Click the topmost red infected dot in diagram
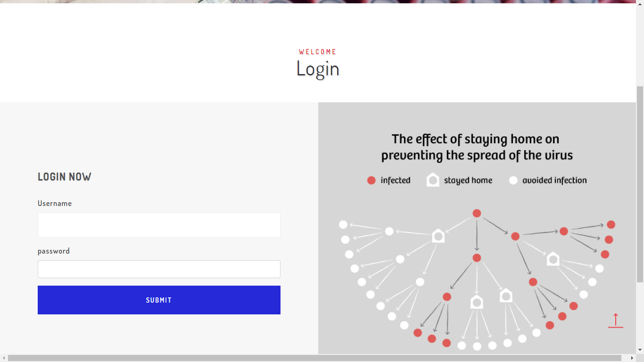Image resolution: width=644 pixels, height=362 pixels. click(x=477, y=213)
